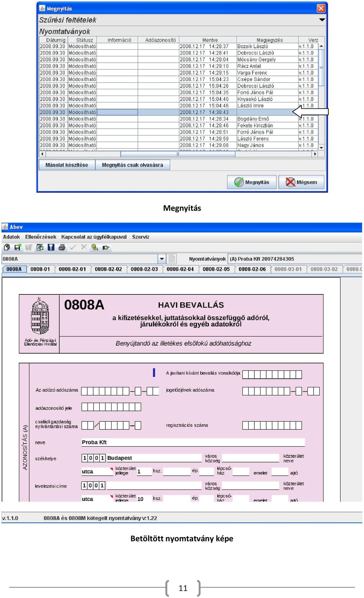Screen dimensions: 364x598
Task: Open Kapcsolat az ügyfélkapuval menu
Action: [x=94, y=237]
